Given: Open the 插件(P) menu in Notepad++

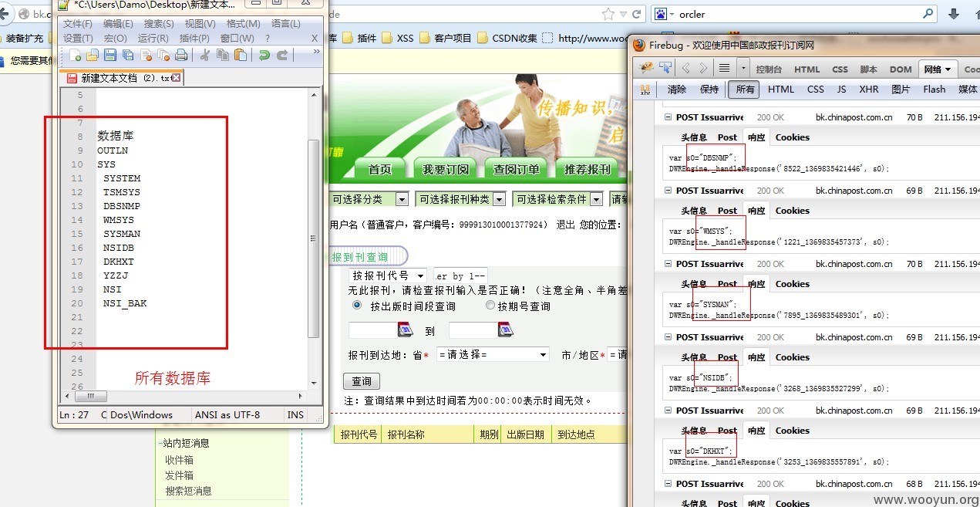Looking at the screenshot, I should pyautogui.click(x=194, y=38).
